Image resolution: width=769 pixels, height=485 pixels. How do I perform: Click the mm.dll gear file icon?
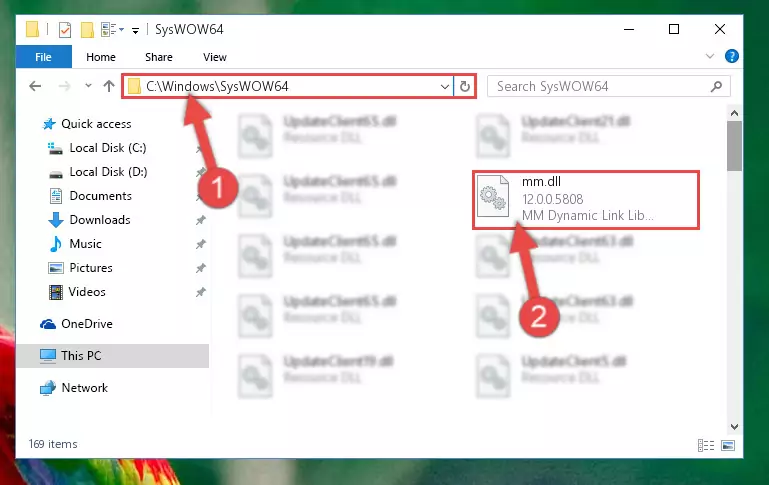click(493, 196)
